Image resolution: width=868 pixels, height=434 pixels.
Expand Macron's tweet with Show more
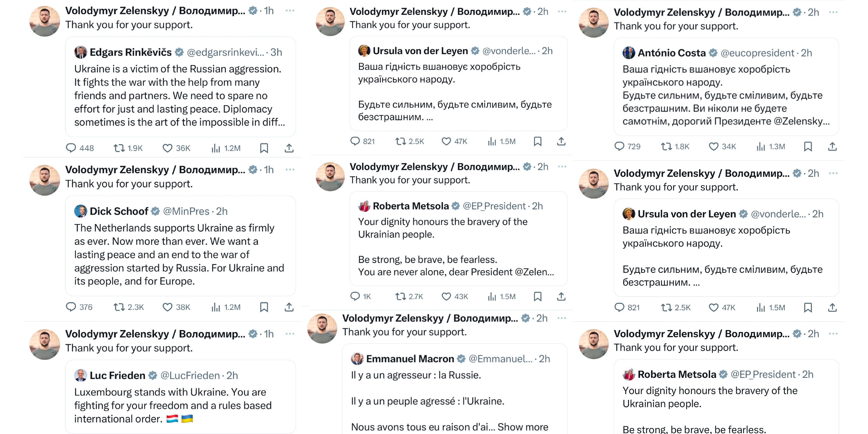(523, 427)
